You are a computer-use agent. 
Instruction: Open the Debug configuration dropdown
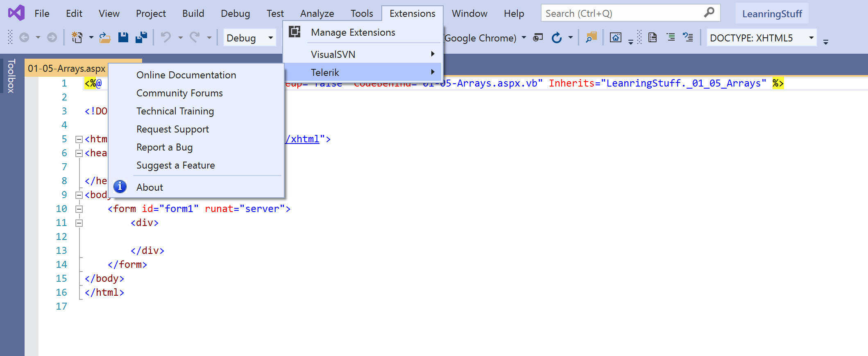pyautogui.click(x=249, y=38)
